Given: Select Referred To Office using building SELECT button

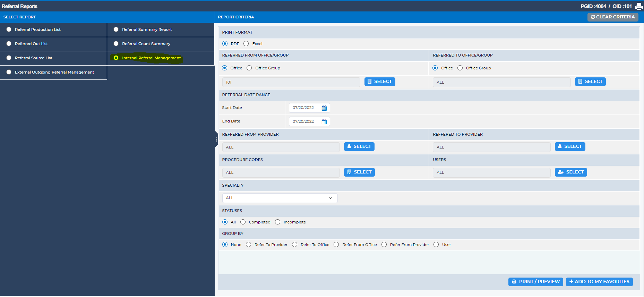Looking at the screenshot, I should click(x=590, y=82).
